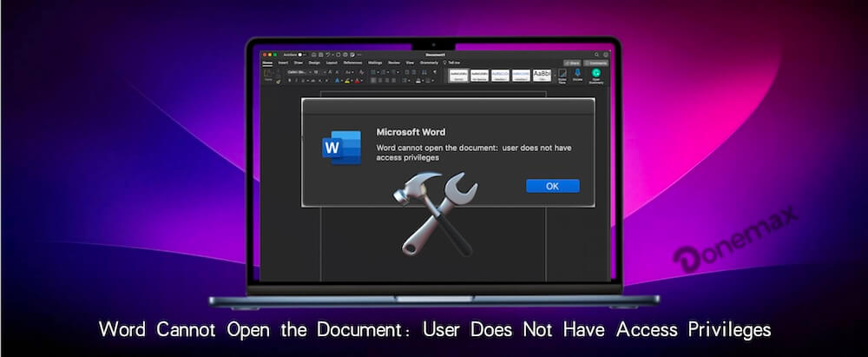This screenshot has height=357, width=868.
Task: Justify text with the Justify icon
Action: [x=393, y=81]
